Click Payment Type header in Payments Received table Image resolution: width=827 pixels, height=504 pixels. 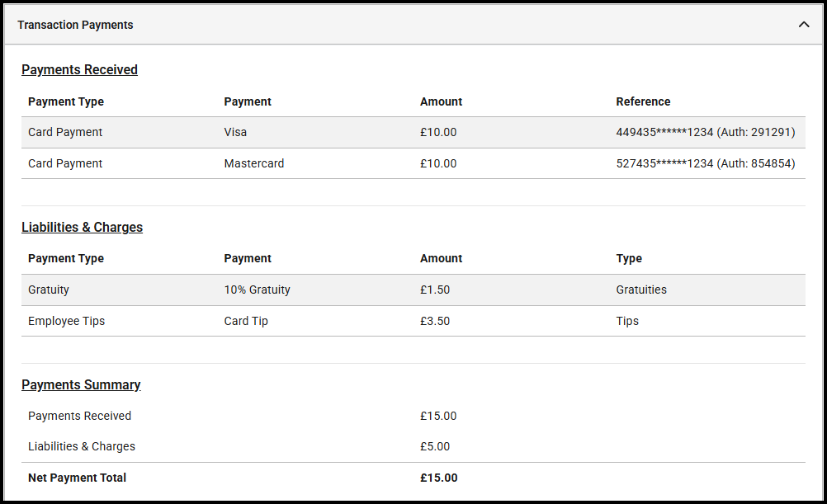click(x=66, y=101)
